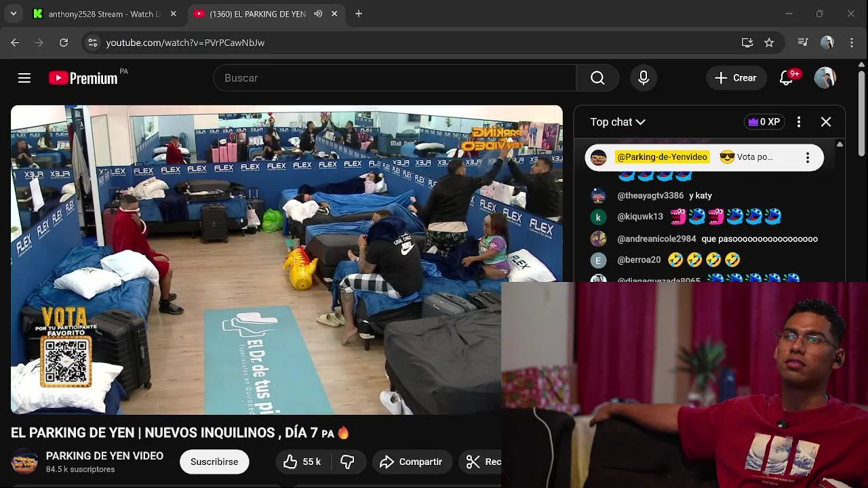868x488 pixels.
Task: Go forward with browser forward arrow
Action: point(39,42)
